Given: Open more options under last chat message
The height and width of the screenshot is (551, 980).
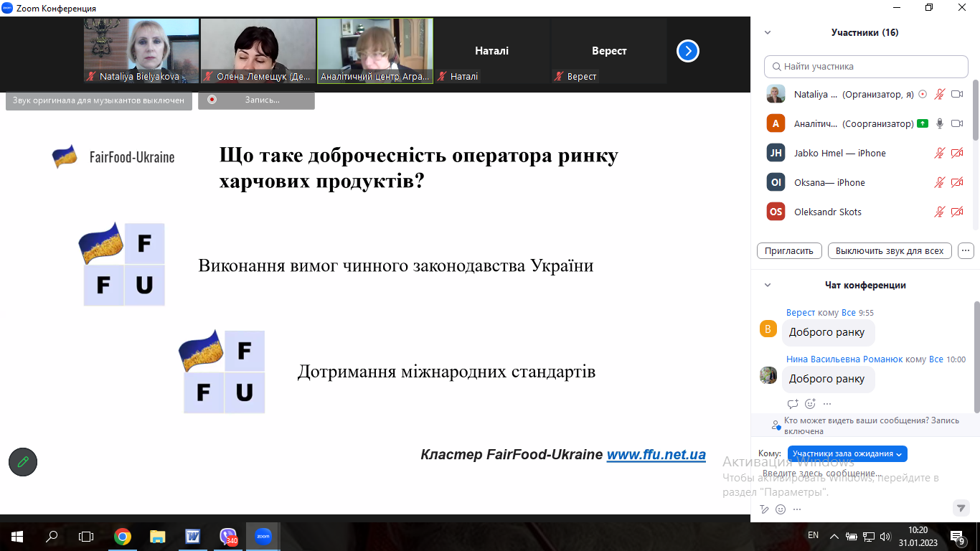Looking at the screenshot, I should pyautogui.click(x=826, y=403).
